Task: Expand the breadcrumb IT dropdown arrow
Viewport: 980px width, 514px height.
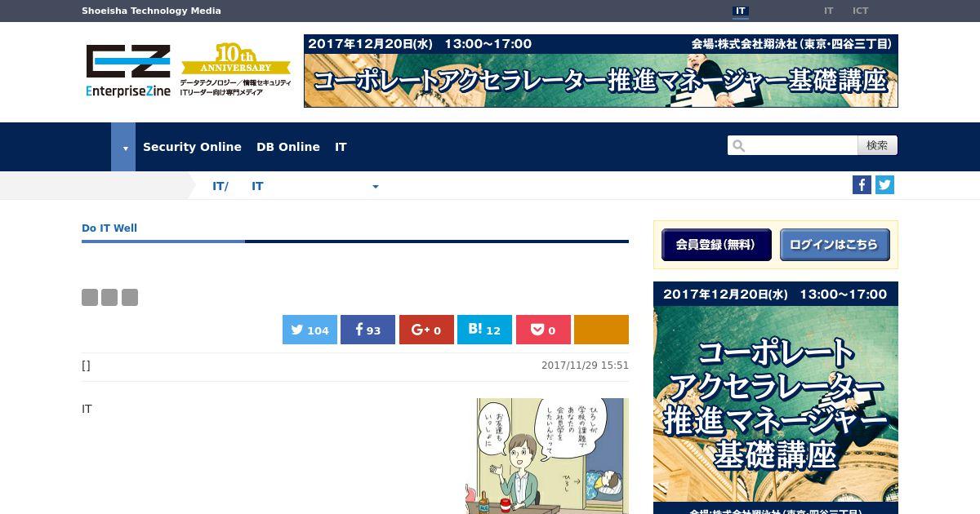Action: pos(376,187)
